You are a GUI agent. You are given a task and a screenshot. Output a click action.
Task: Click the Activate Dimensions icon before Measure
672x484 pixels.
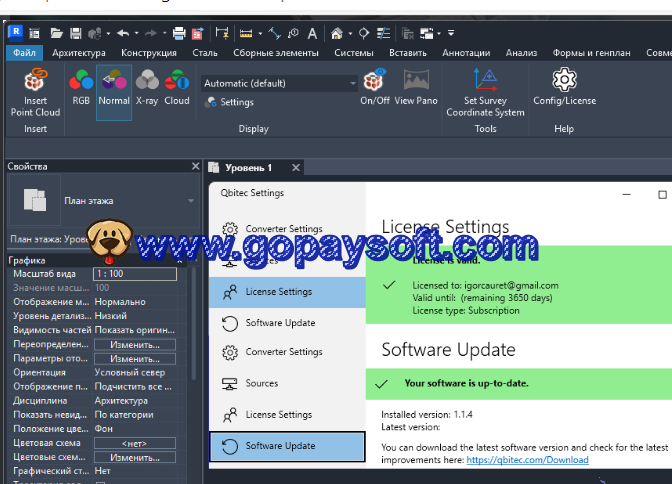click(x=222, y=33)
